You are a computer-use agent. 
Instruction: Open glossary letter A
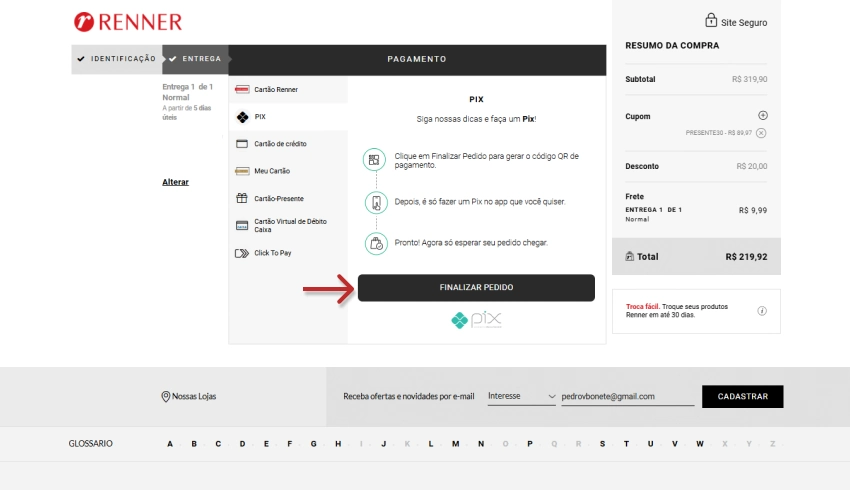click(x=170, y=444)
